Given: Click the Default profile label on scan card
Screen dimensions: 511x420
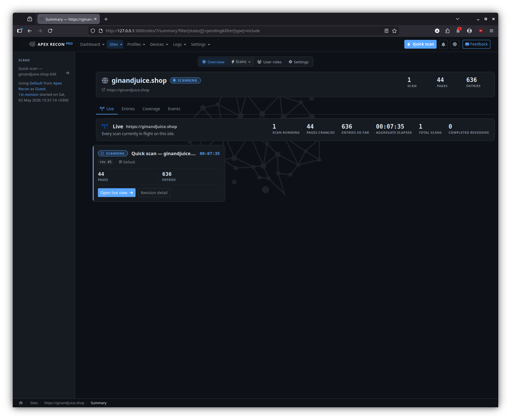Looking at the screenshot, I should click(x=127, y=162).
